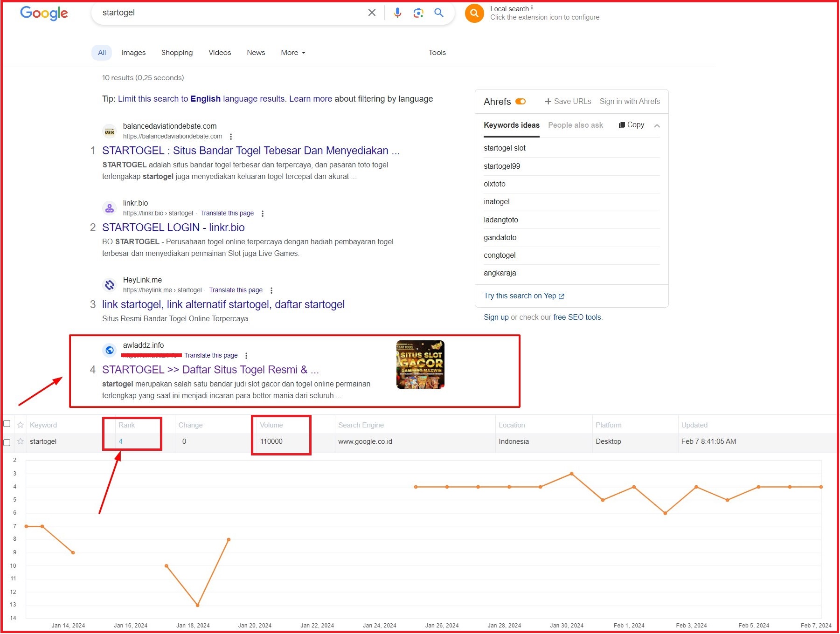Translate the linkr.bio result page
This screenshot has width=840, height=634.
click(227, 214)
